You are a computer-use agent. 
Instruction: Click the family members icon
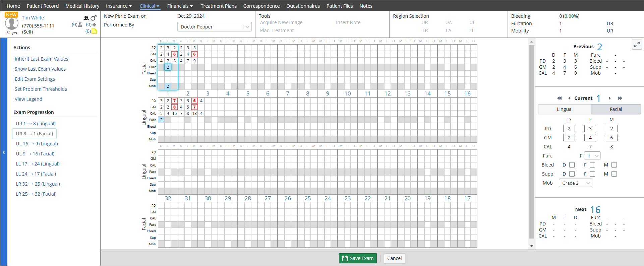tap(86, 18)
